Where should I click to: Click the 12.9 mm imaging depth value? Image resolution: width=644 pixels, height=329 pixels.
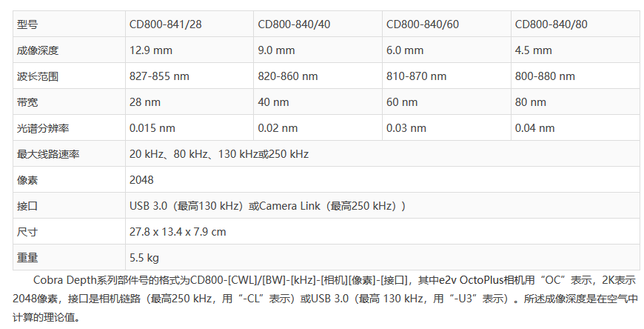150,50
